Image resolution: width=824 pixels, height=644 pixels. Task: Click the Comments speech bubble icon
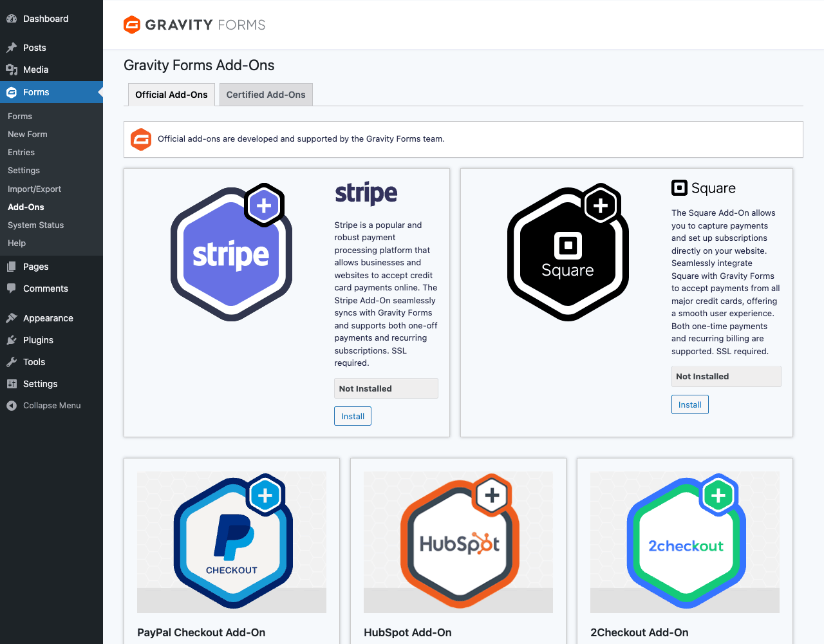12,289
